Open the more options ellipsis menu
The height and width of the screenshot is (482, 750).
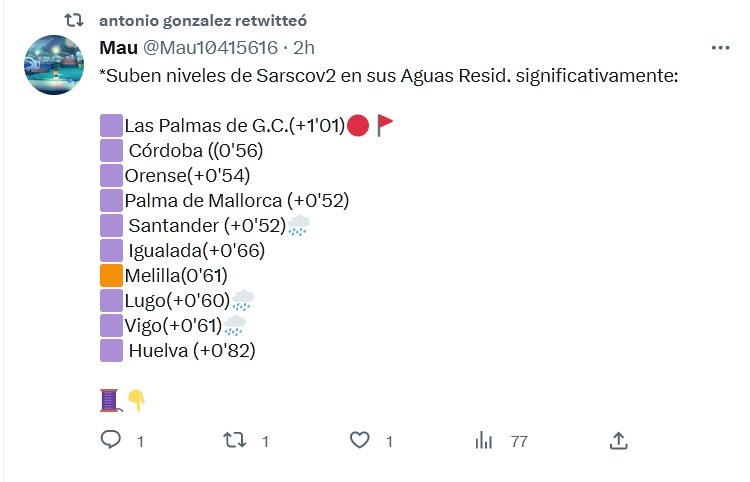click(x=720, y=47)
